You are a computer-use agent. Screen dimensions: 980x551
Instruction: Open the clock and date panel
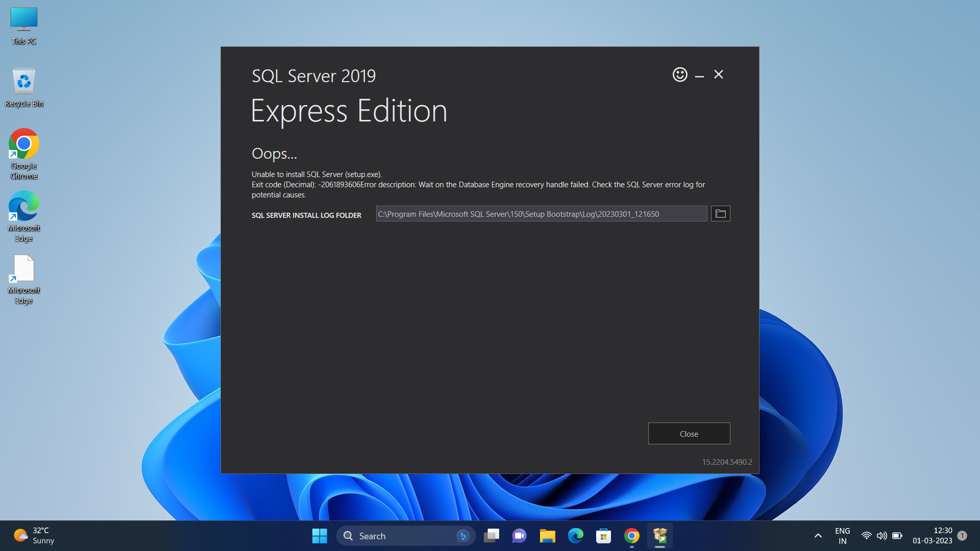(x=932, y=536)
